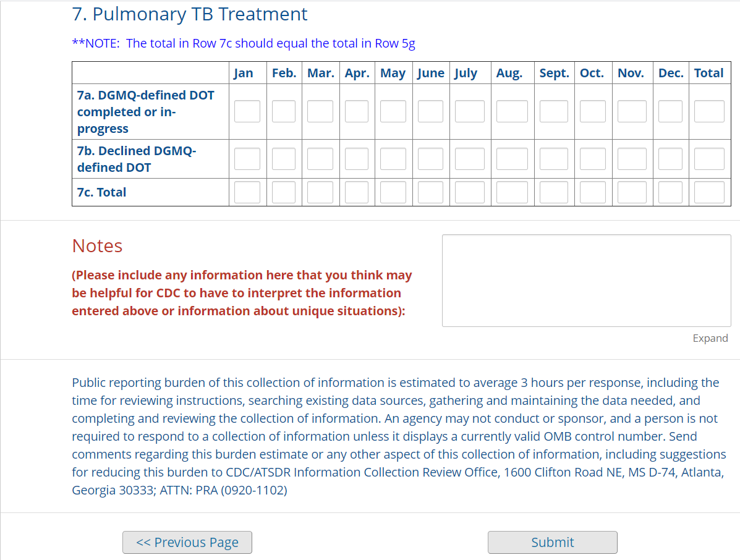Select the 7a DOT completed January field
This screenshot has width=740, height=560.
247,111
